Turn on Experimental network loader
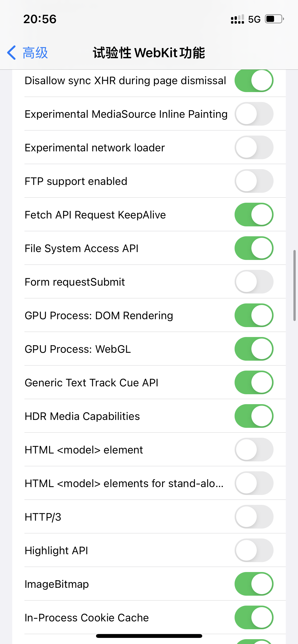 tap(254, 148)
